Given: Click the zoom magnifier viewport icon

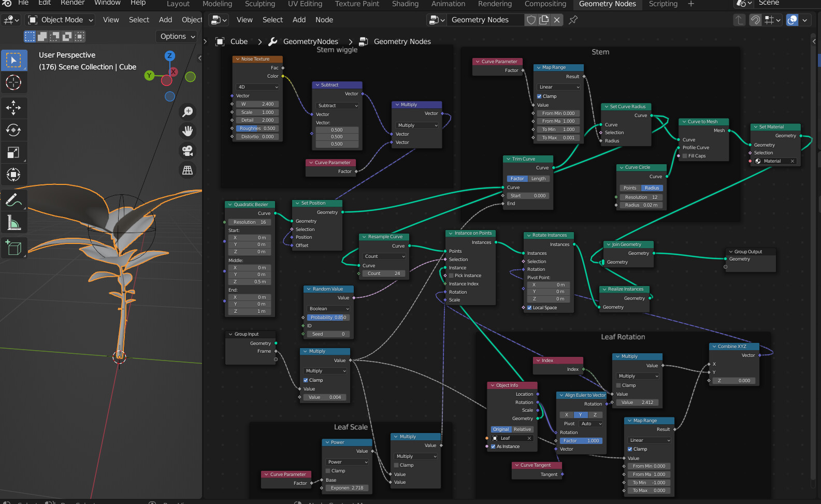Looking at the screenshot, I should tap(188, 111).
